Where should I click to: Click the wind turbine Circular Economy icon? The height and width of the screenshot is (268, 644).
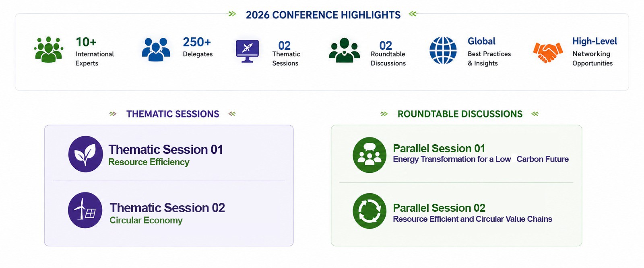(x=85, y=210)
